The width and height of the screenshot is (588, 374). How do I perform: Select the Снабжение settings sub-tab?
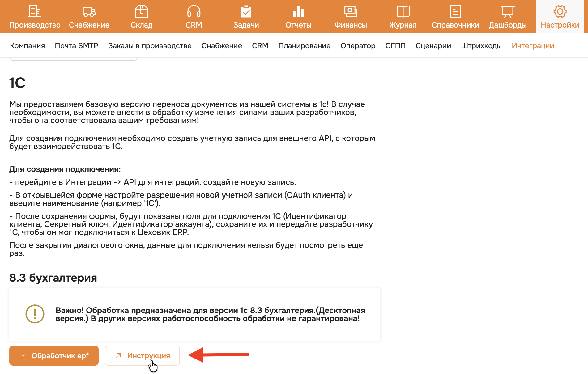point(222,46)
